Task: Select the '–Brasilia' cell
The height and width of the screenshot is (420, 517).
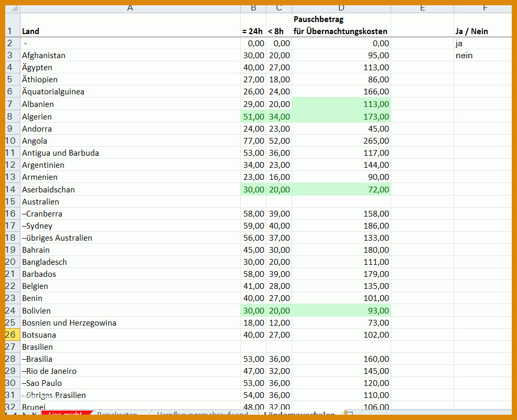Action: coord(130,359)
